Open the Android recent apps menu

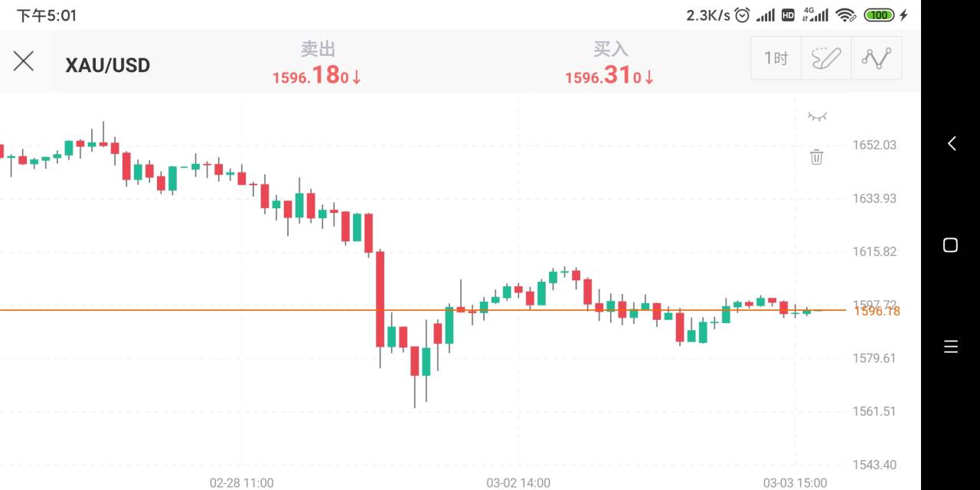951,347
